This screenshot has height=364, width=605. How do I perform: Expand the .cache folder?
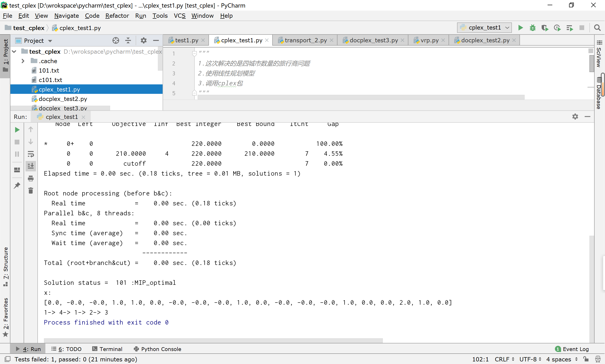[23, 61]
